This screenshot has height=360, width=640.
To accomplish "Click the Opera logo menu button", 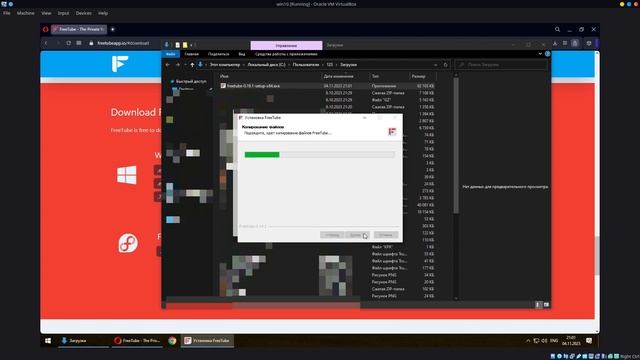I will coord(45,29).
